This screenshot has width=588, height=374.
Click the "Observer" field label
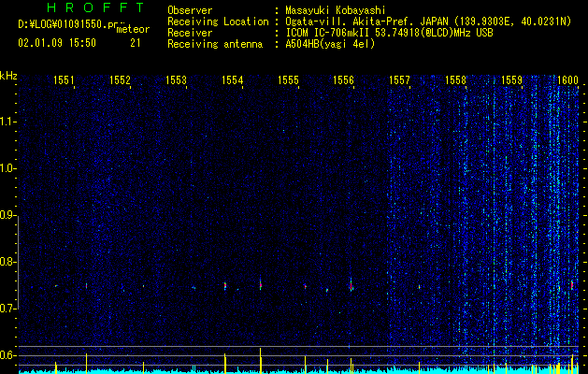190,10
